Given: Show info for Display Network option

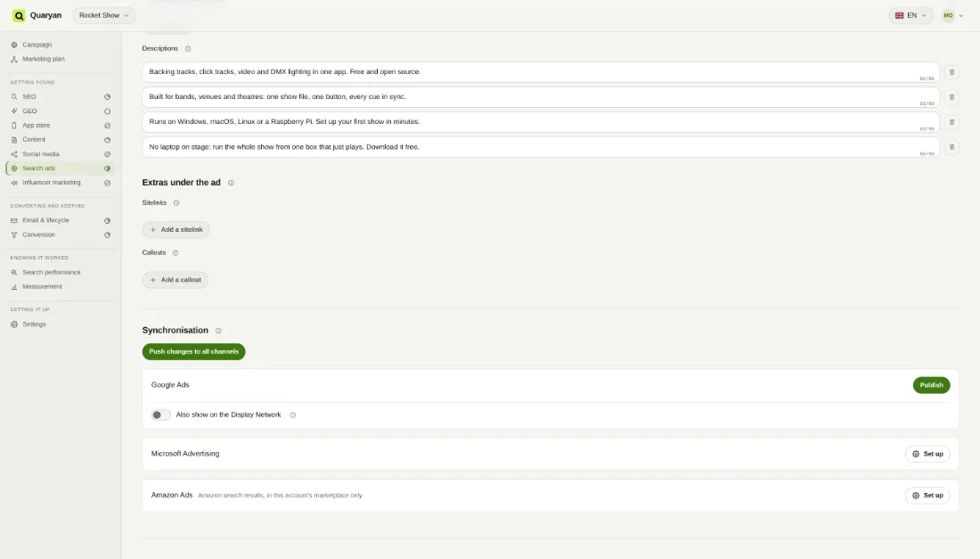Looking at the screenshot, I should click(x=292, y=415).
